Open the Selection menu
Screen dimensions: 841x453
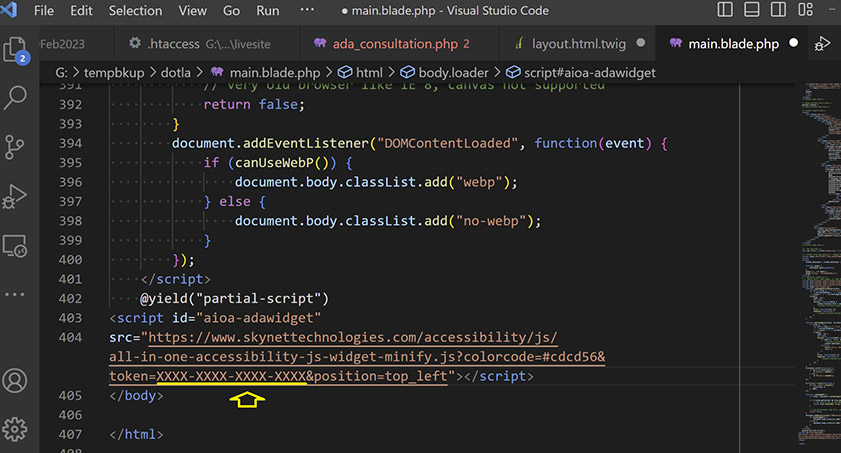(x=135, y=11)
